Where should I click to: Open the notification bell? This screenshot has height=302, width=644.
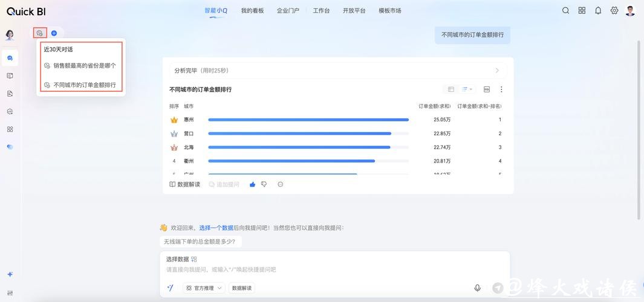[x=598, y=10]
